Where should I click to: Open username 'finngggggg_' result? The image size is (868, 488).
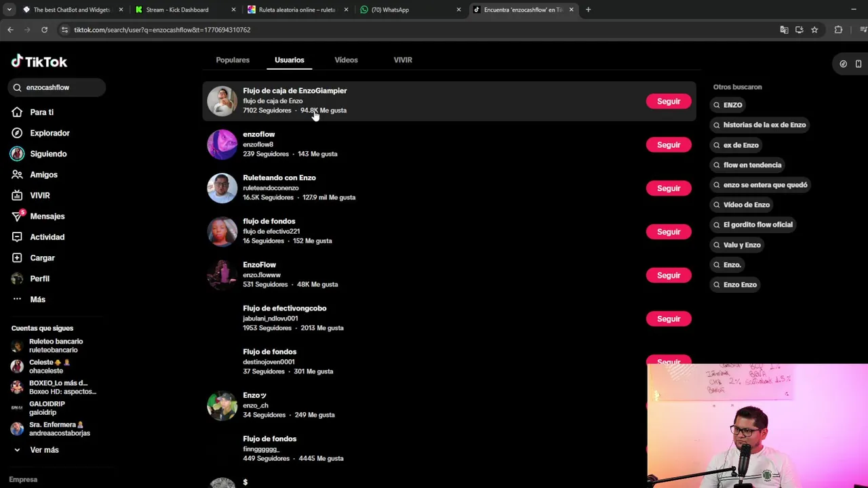[261, 449]
